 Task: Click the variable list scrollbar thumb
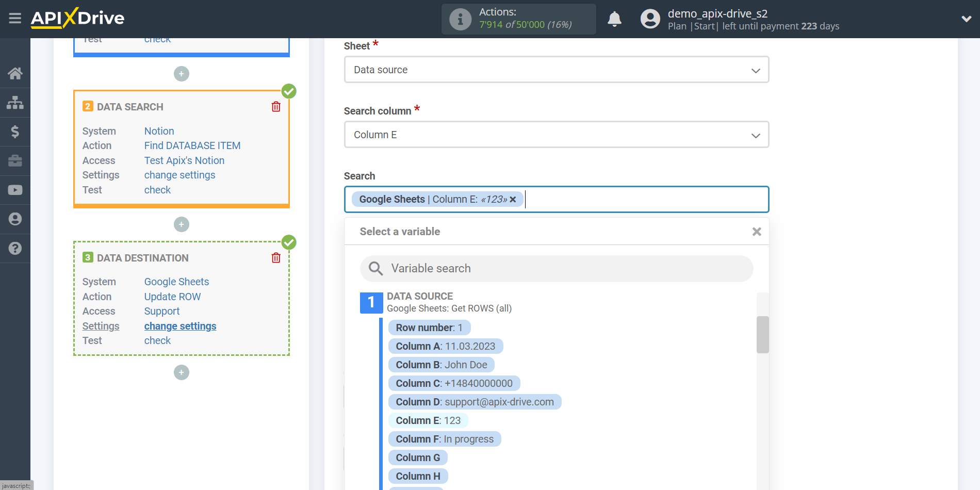[x=763, y=335]
